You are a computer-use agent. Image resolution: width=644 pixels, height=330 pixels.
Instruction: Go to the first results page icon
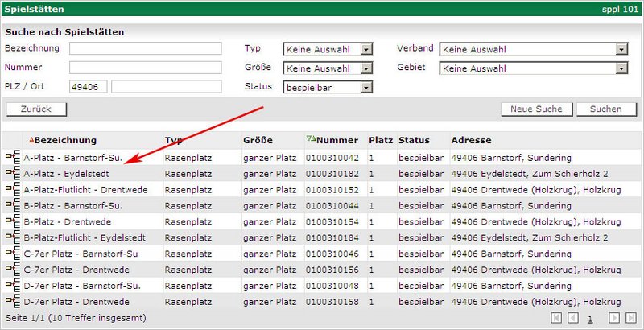click(556, 319)
